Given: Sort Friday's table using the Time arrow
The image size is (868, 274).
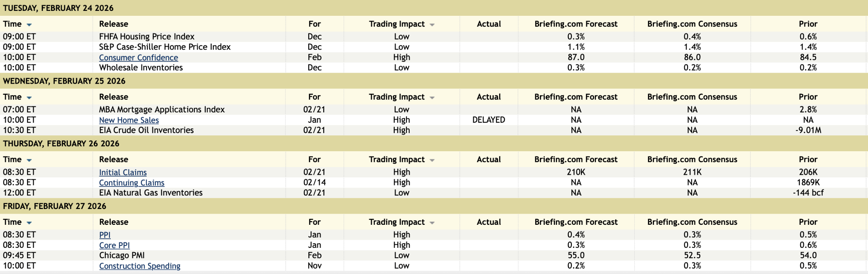Looking at the screenshot, I should click(x=29, y=223).
